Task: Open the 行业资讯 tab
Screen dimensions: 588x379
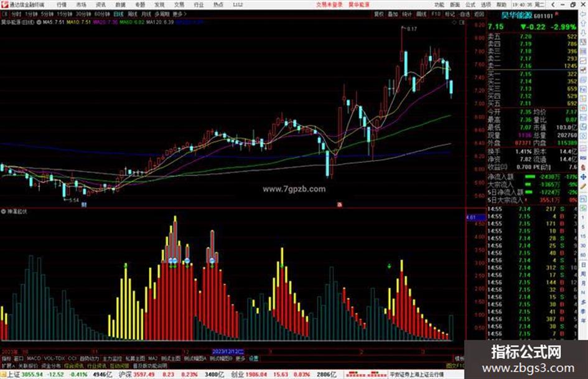Action: coord(96,365)
